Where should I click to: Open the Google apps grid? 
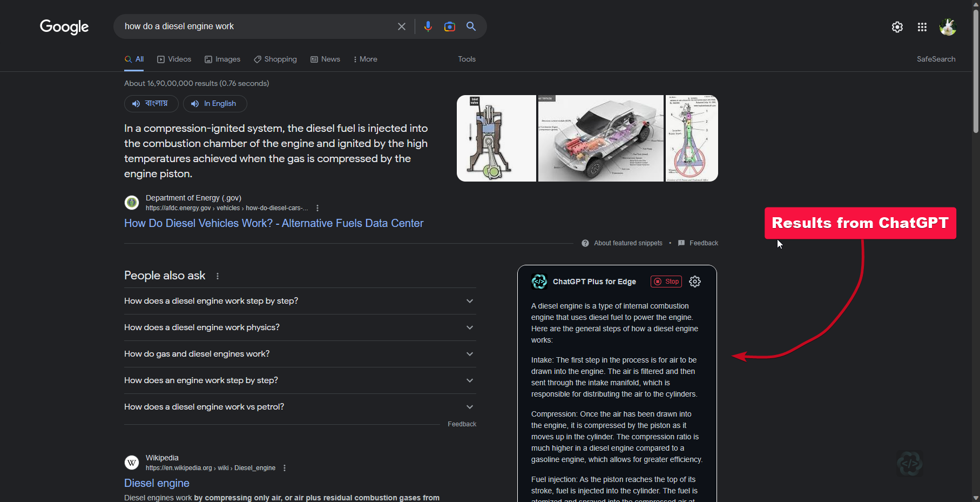[x=922, y=27]
